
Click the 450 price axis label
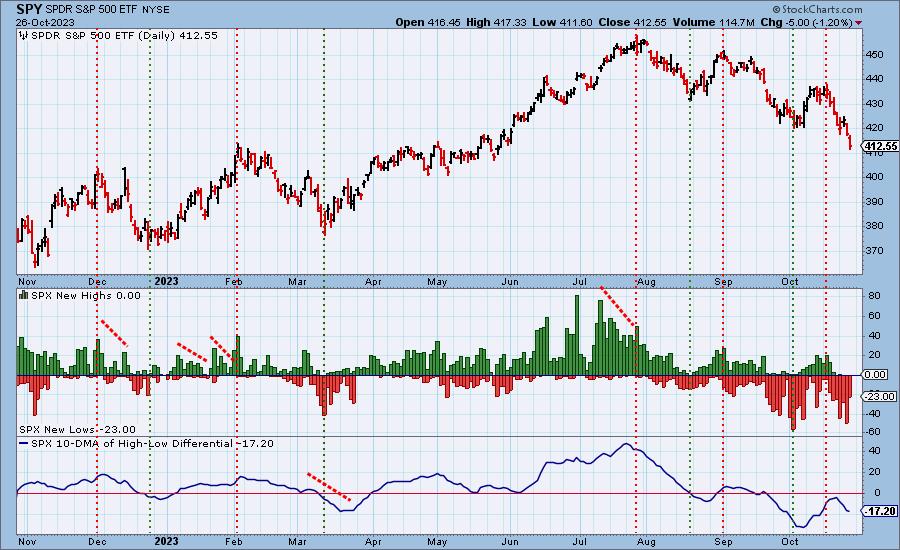875,55
